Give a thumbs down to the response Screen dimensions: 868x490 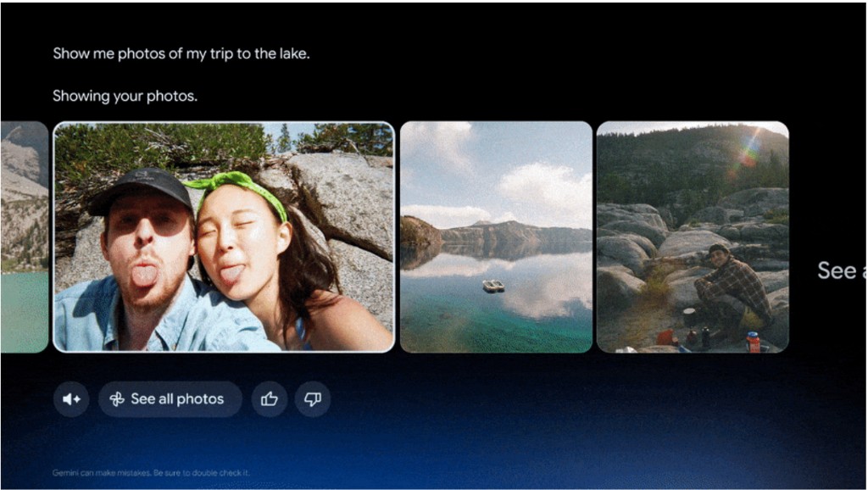[x=313, y=398]
